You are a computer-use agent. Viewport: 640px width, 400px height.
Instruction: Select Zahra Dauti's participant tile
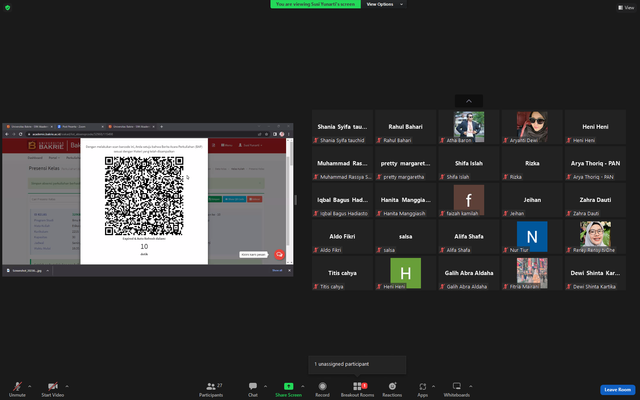click(596, 200)
